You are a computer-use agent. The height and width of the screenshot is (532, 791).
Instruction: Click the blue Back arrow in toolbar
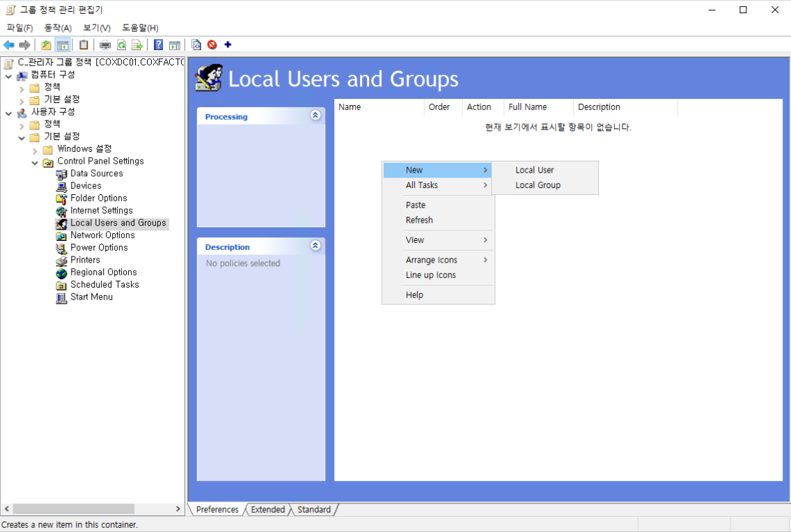9,45
